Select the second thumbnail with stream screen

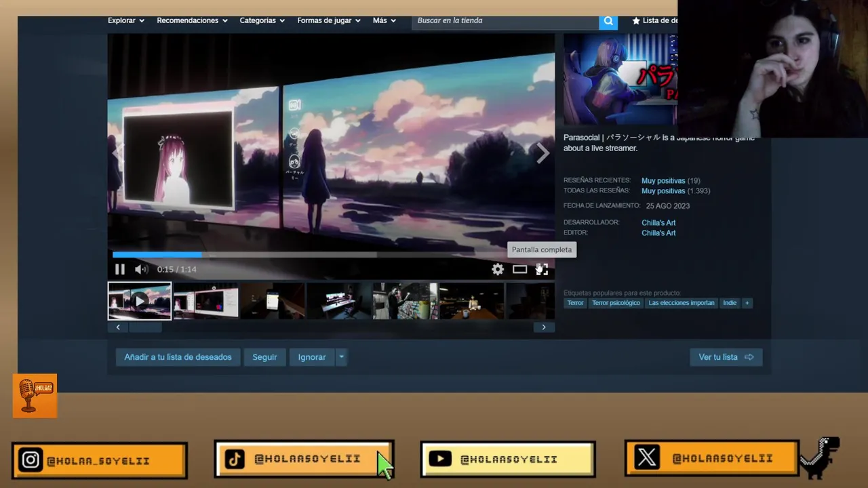point(205,301)
